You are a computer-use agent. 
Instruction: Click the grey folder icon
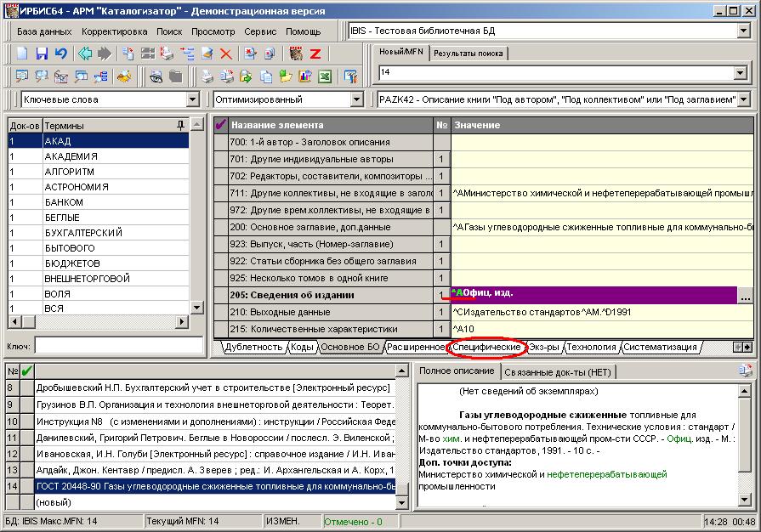coord(176,76)
